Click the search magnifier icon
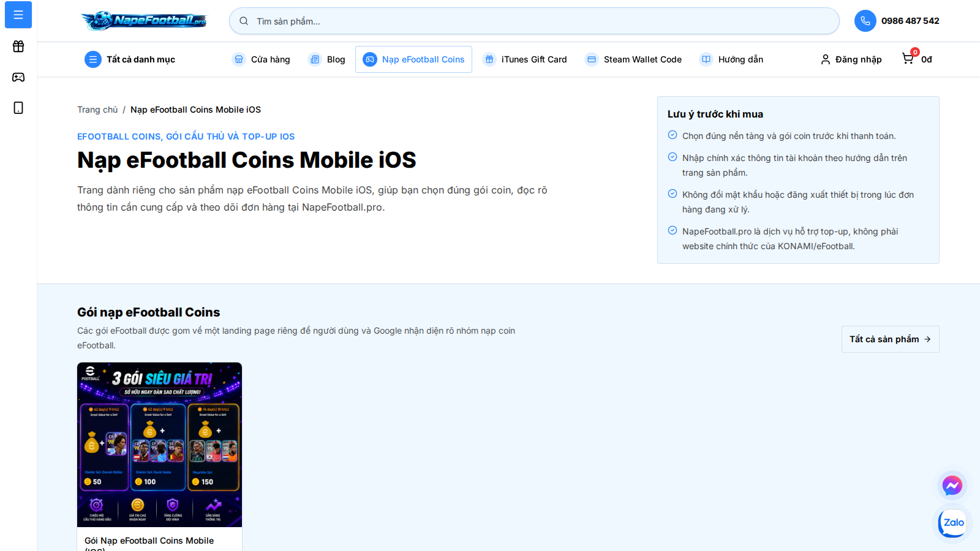 click(244, 21)
